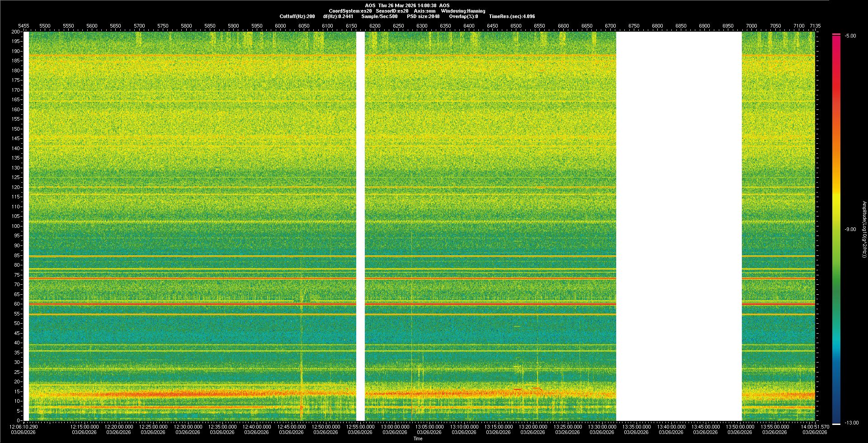Click the 200 Hz frequency axis label
868x443 pixels.
pyautogui.click(x=15, y=32)
